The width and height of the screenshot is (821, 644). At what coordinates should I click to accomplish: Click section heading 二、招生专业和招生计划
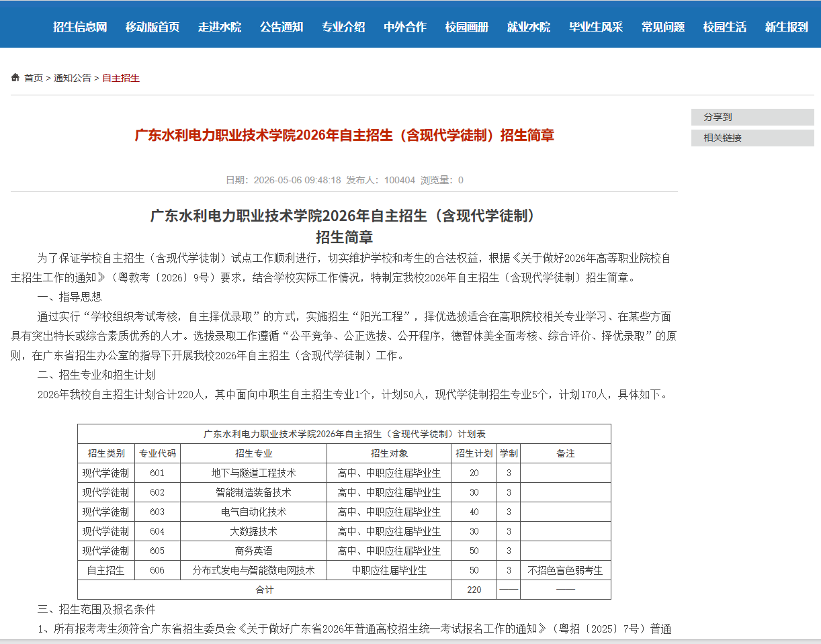(97, 375)
